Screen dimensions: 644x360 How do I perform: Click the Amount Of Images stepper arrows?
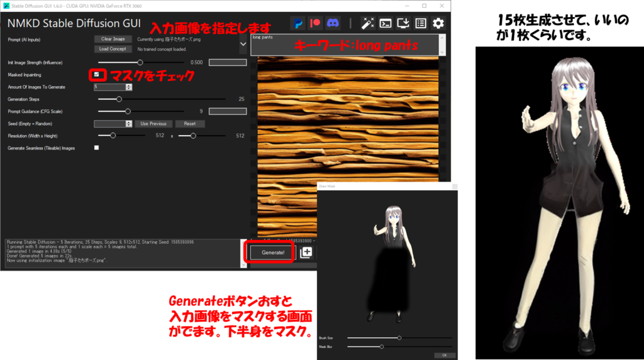129,87
